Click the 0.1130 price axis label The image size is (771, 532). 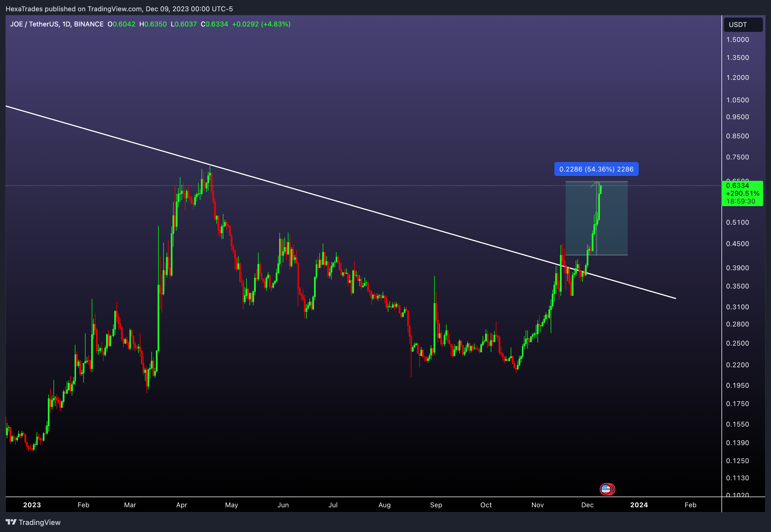coord(737,478)
